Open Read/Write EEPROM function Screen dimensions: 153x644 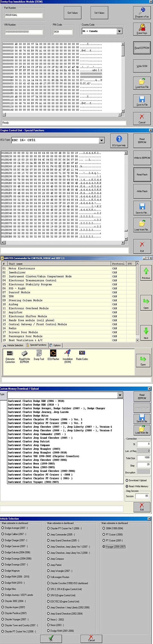[24, 357]
